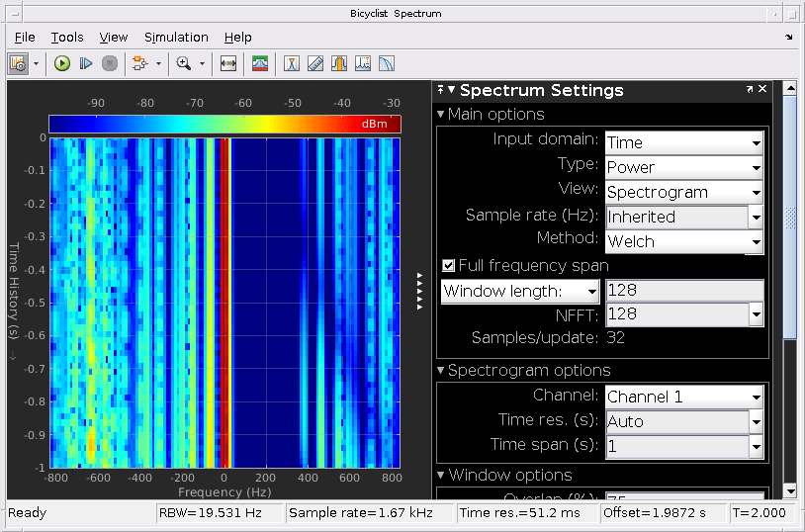Screen dimensions: 805x532
Task: Click the highlight Simulink block icon
Action: pyautogui.click(x=138, y=63)
